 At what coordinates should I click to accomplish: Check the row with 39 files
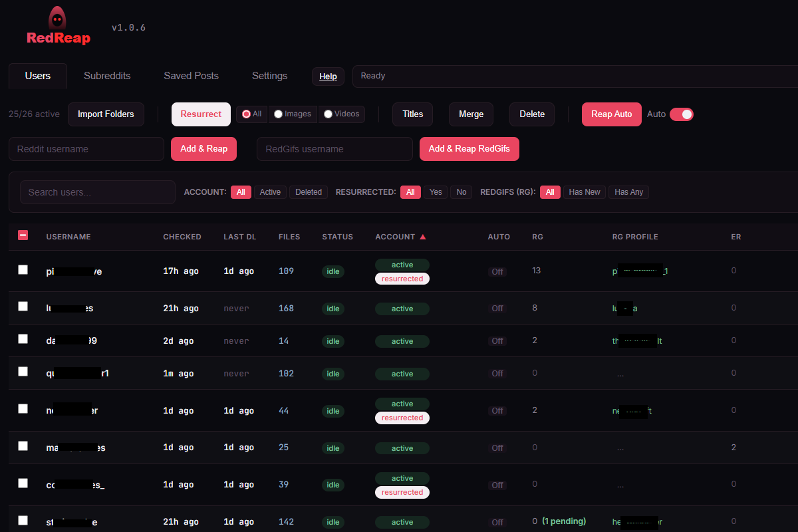tap(23, 483)
